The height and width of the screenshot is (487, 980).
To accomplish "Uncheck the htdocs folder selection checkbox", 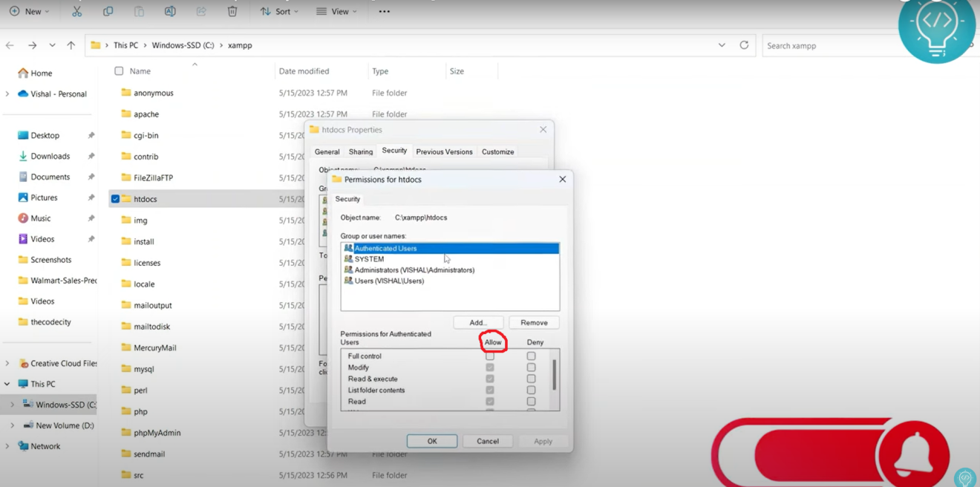I will (115, 198).
